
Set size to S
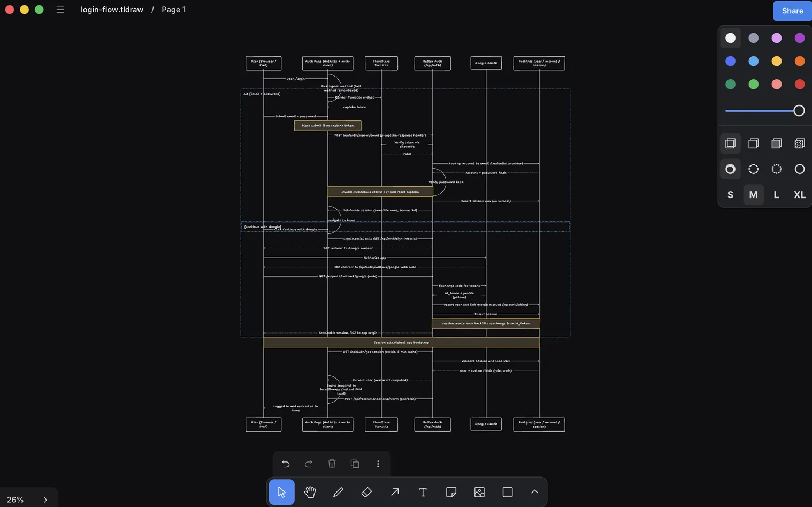(730, 195)
